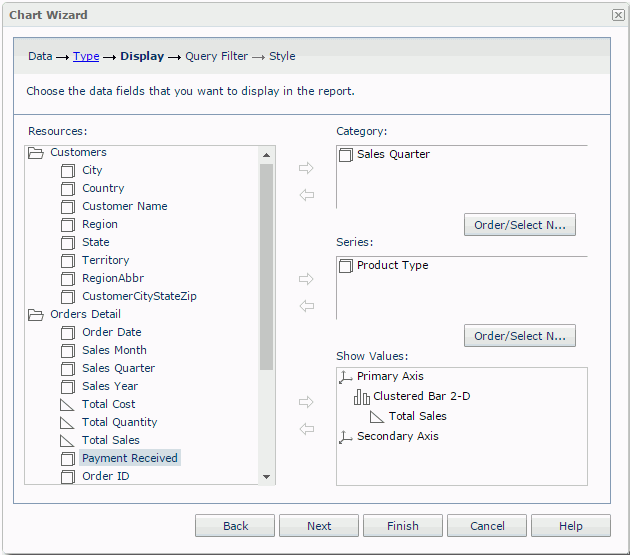This screenshot has width=630, height=555.
Task: Click the Territory field icon
Action: click(x=68, y=261)
